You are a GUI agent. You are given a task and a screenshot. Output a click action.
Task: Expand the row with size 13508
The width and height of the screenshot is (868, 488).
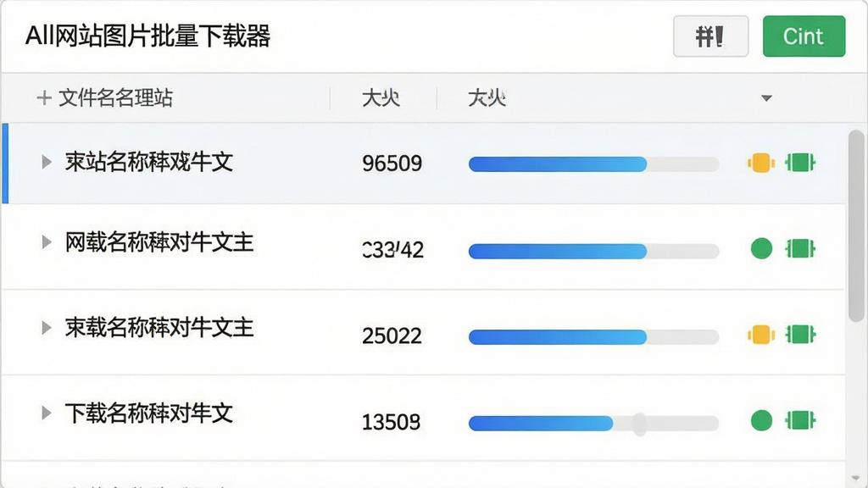coord(47,413)
